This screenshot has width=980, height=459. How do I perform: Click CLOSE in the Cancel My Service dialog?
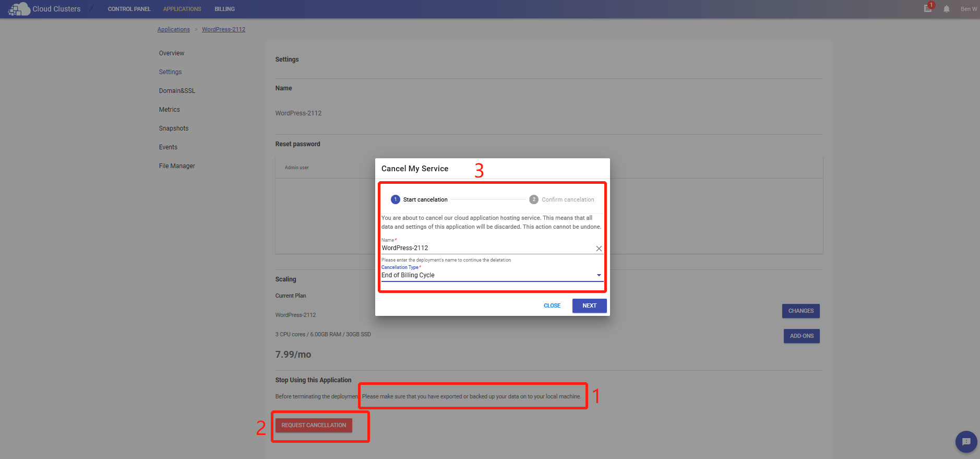(552, 305)
